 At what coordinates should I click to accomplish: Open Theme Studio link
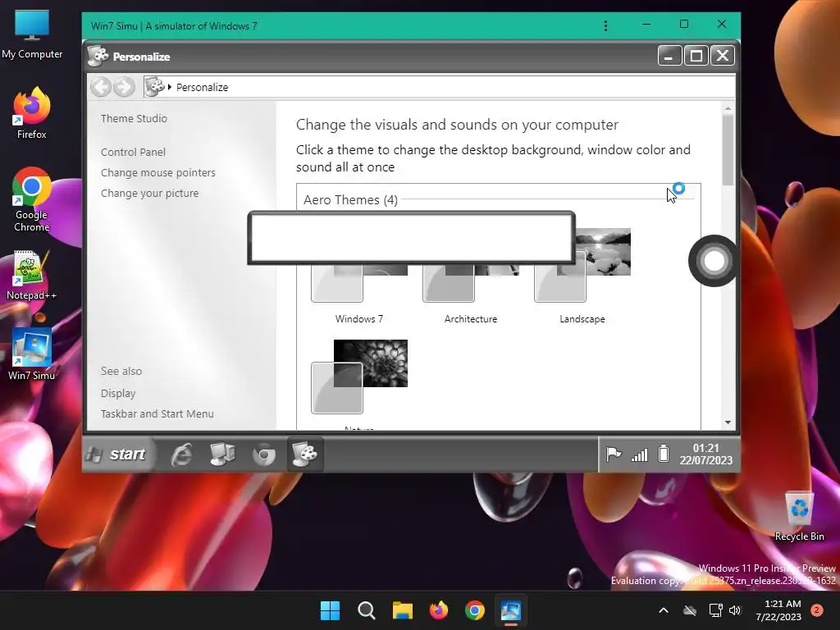click(134, 118)
